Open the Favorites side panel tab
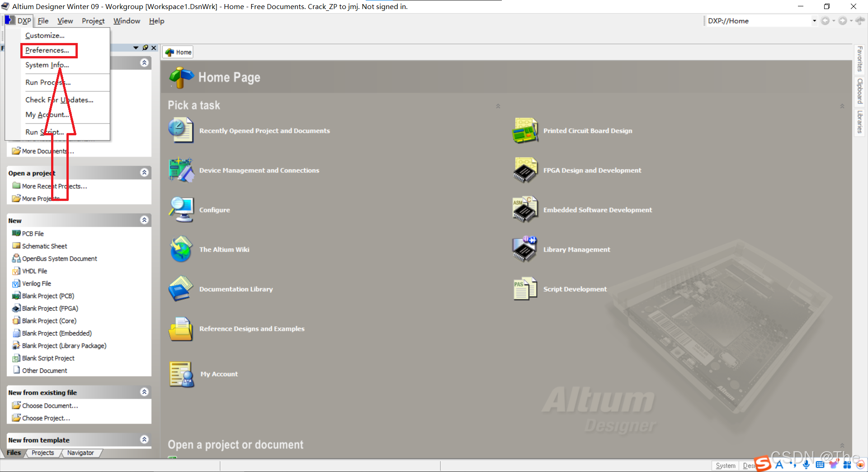The width and height of the screenshot is (868, 472). click(860, 59)
